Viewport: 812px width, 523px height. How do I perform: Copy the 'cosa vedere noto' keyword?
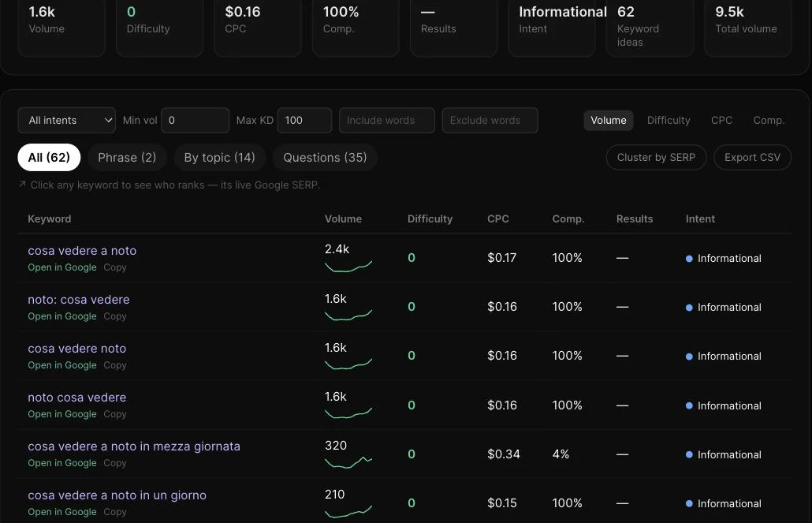(x=115, y=365)
